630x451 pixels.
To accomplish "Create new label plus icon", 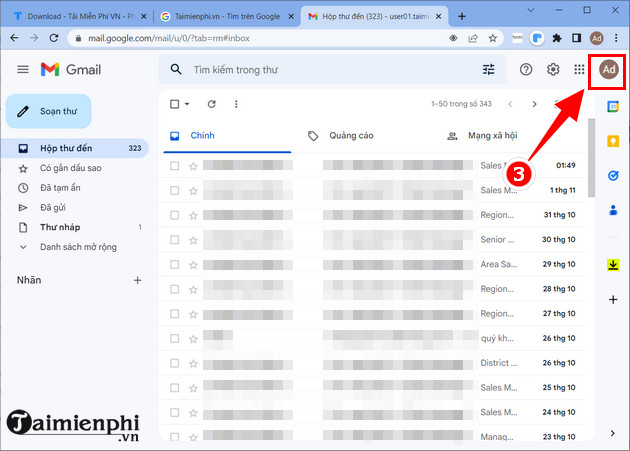I will 137,280.
